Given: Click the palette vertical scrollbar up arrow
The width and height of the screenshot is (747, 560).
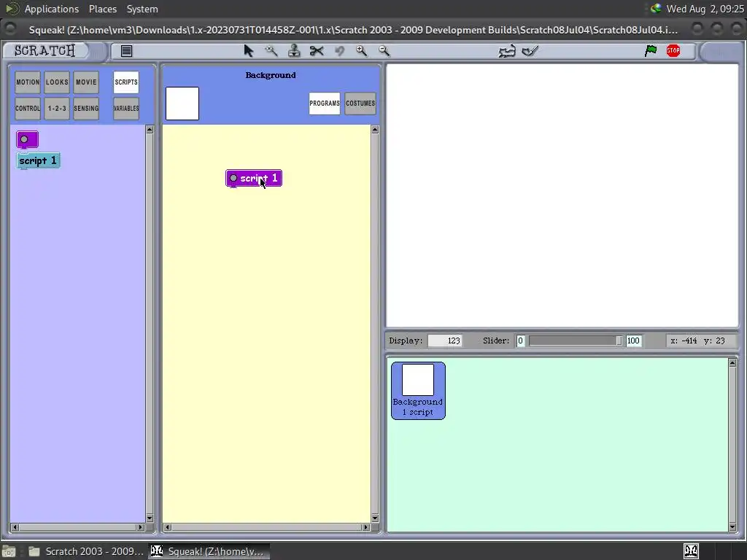Looking at the screenshot, I should click(x=150, y=130).
